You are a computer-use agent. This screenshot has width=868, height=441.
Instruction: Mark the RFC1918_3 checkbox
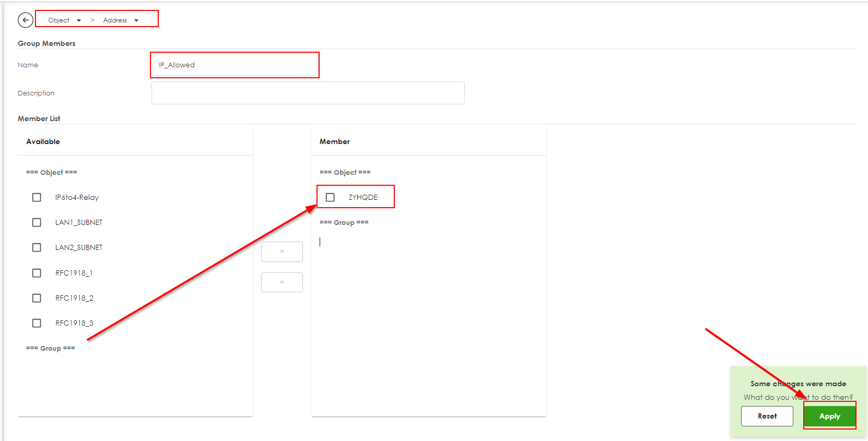click(x=37, y=323)
